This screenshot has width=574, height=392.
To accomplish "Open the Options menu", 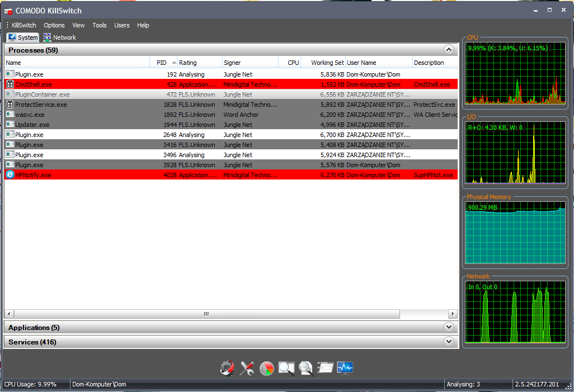I will point(54,25).
